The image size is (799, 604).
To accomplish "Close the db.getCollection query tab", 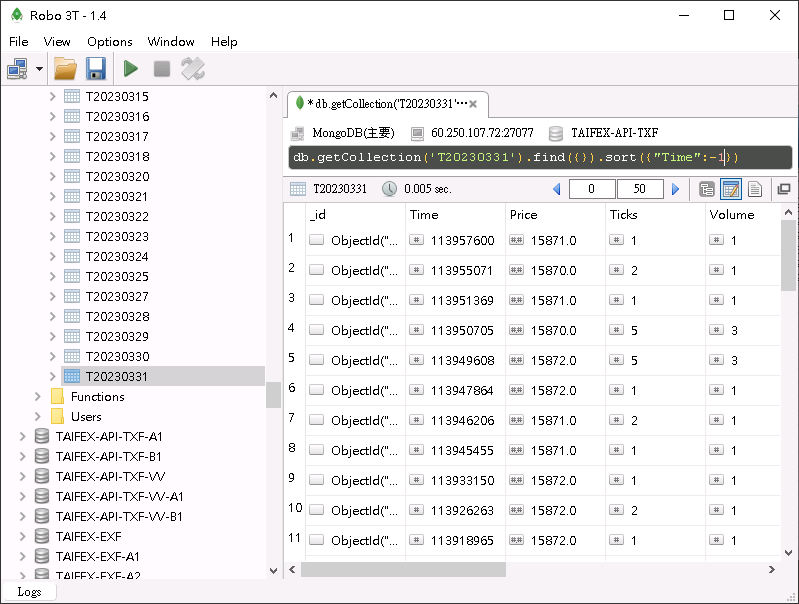I will click(473, 104).
